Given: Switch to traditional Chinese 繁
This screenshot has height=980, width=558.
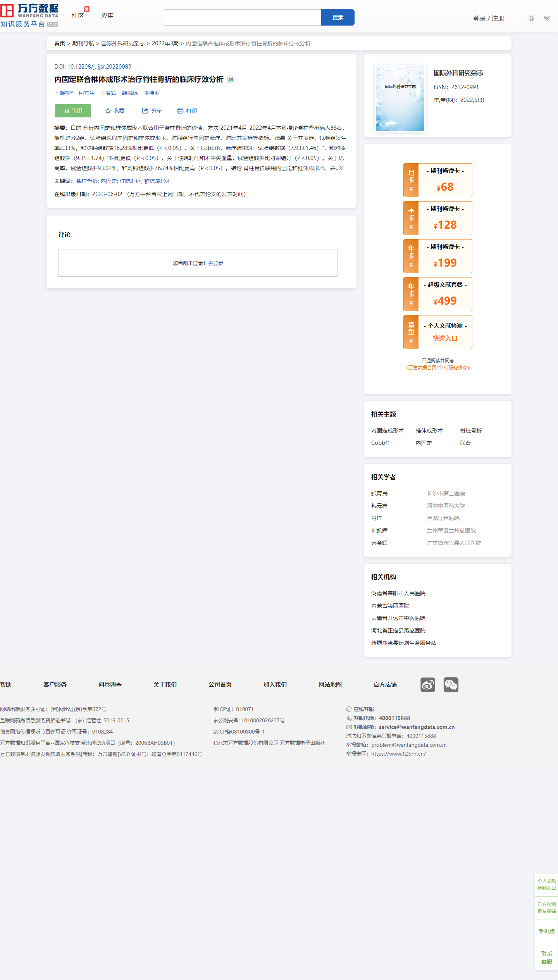Looking at the screenshot, I should [x=547, y=19].
